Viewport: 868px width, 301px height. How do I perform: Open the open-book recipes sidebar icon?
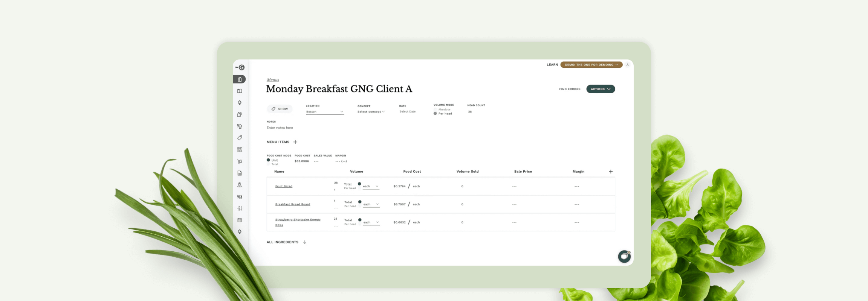tap(240, 91)
